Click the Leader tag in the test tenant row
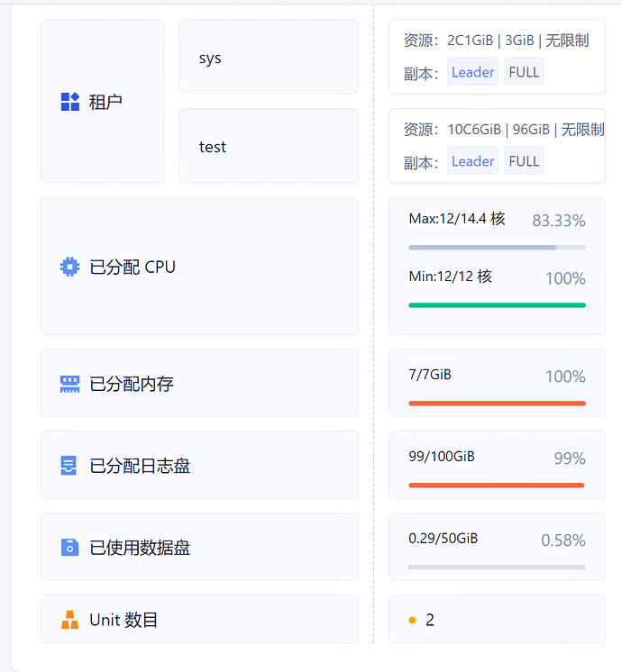Viewport: 622px width, 672px height. pyautogui.click(x=472, y=161)
